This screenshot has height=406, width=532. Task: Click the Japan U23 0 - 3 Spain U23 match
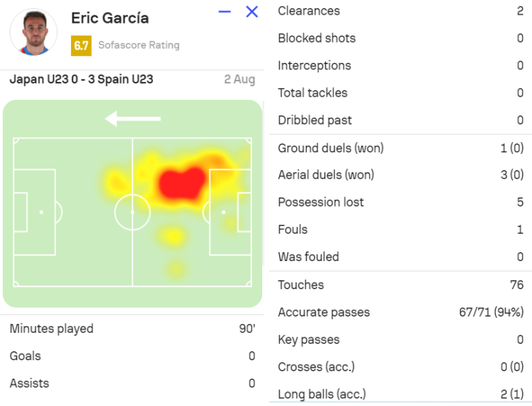pos(81,79)
